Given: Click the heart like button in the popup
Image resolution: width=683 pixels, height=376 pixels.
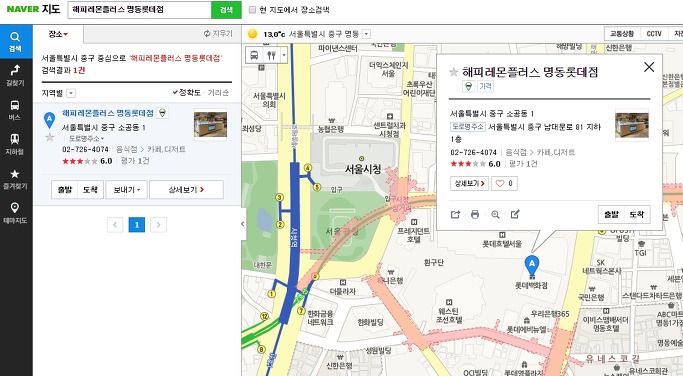Looking at the screenshot, I should [504, 183].
